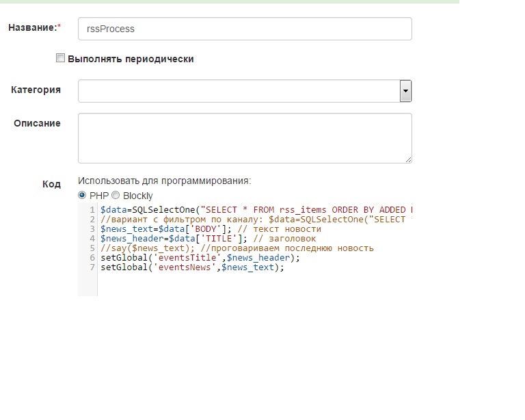Click the Blockly option label

[138, 196]
